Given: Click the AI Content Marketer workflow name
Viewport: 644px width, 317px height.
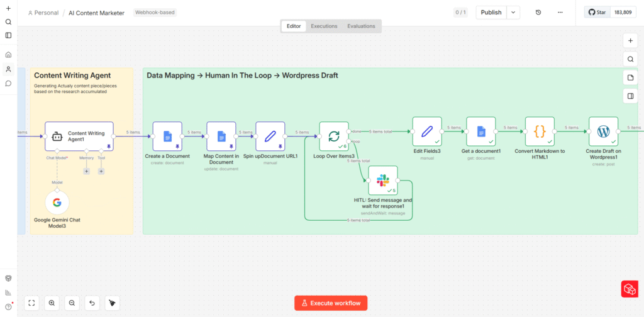Looking at the screenshot, I should click(x=96, y=13).
